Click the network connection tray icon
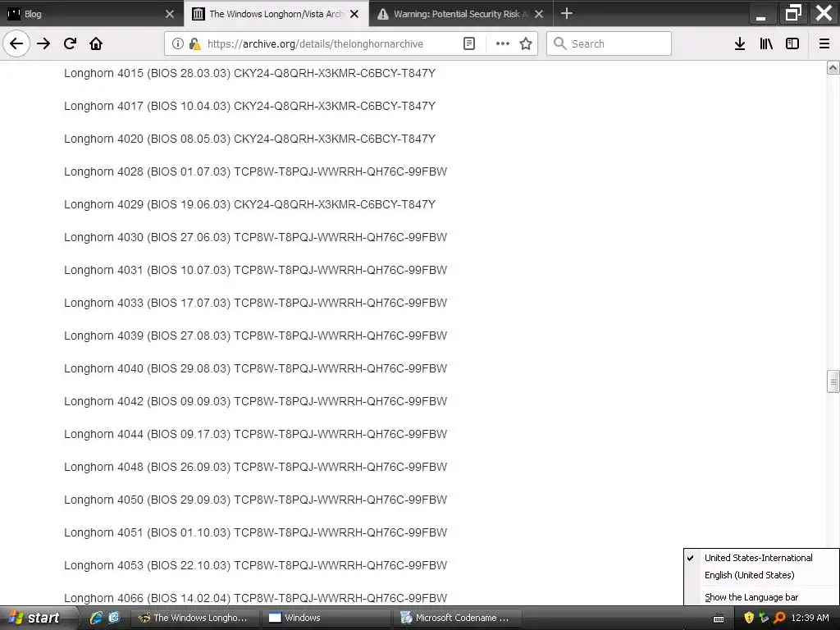Image resolution: width=840 pixels, height=630 pixels. pyautogui.click(x=764, y=618)
